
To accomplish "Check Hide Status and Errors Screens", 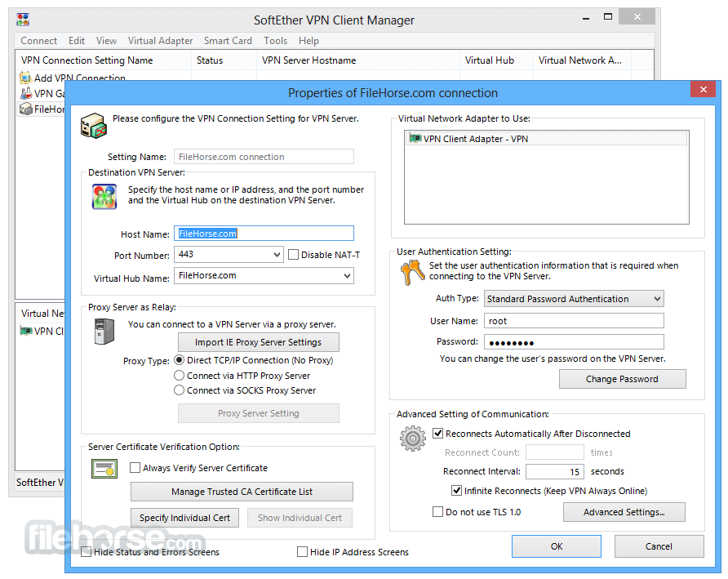I will click(87, 551).
